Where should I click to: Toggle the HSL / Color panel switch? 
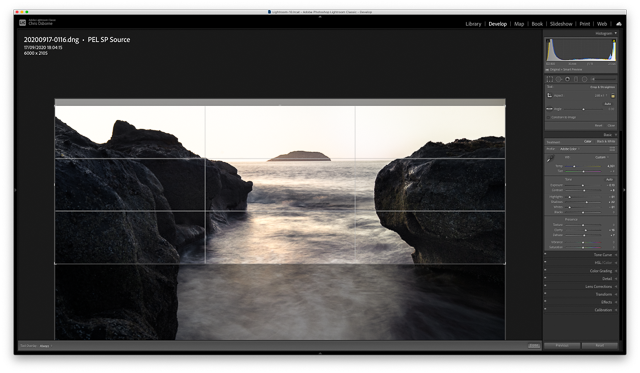point(545,262)
